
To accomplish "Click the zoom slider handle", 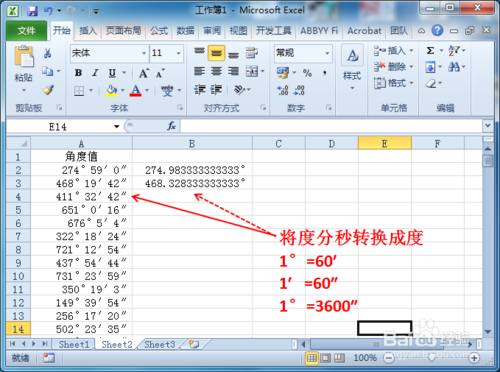I will coord(432,358).
